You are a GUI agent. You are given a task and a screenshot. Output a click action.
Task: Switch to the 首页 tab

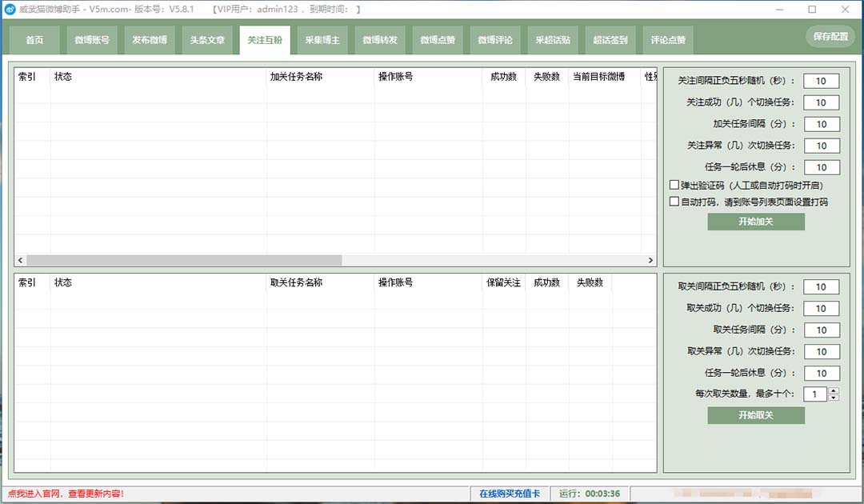tap(34, 40)
